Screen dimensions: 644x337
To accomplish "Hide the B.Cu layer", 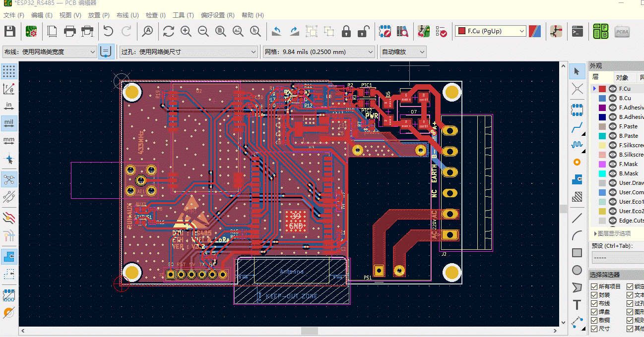I will pyautogui.click(x=613, y=98).
